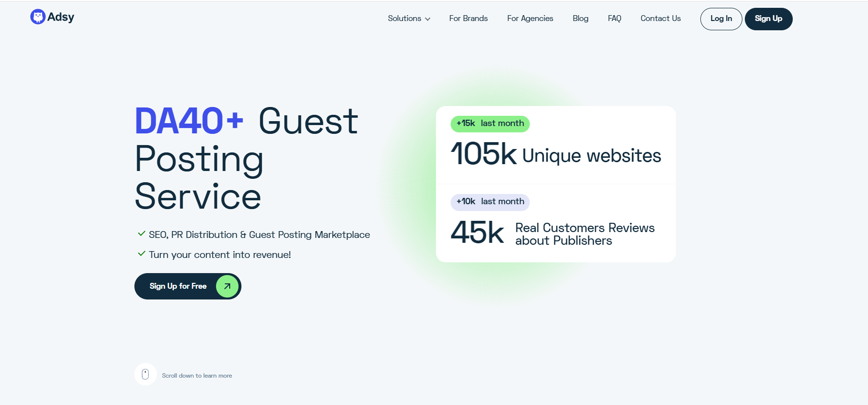This screenshot has width=868, height=405.
Task: Visit the FAQ page
Action: tap(614, 19)
